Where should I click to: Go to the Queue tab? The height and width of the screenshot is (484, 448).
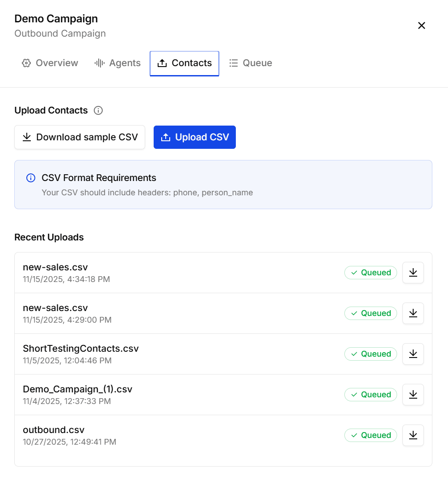point(251,63)
